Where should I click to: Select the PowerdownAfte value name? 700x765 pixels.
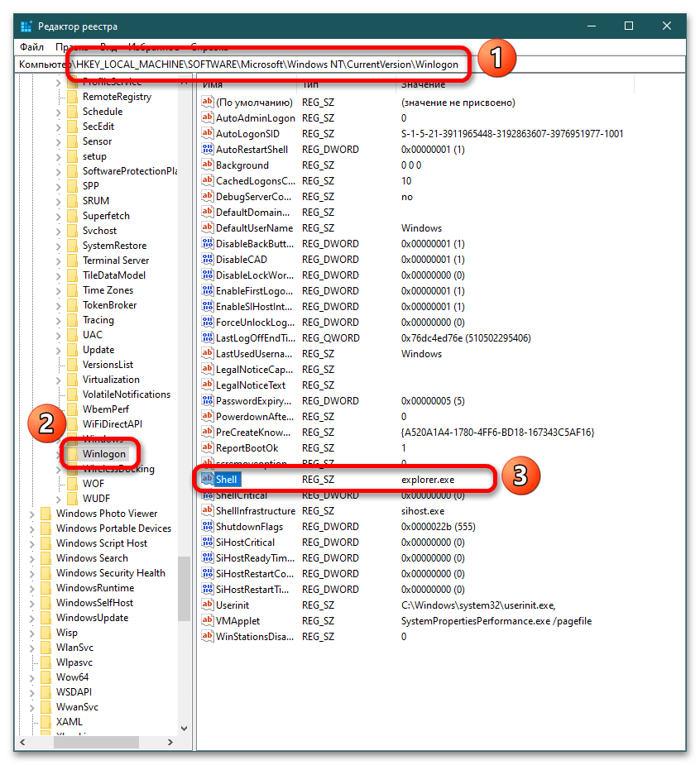tap(255, 417)
